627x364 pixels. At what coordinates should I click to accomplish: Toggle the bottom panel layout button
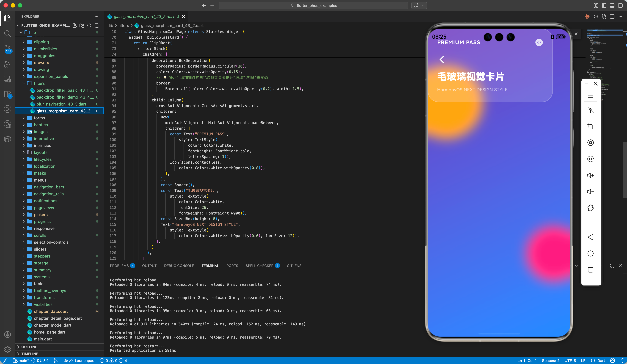coord(612,5)
